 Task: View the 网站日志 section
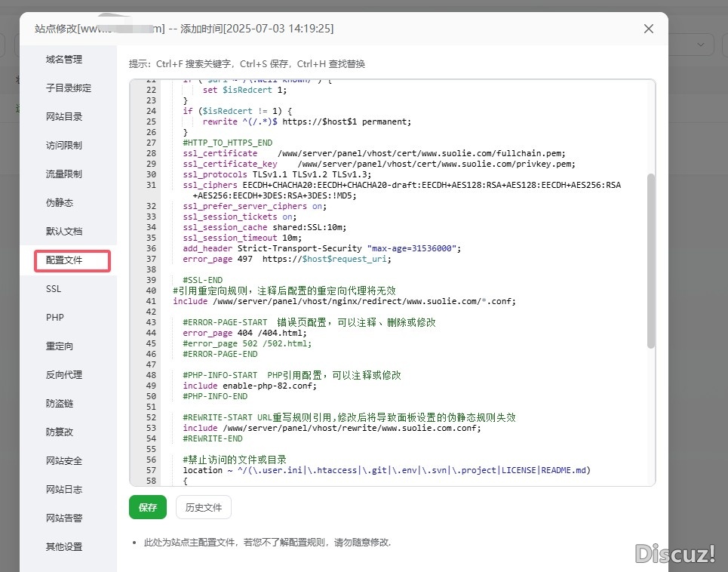[x=63, y=489]
